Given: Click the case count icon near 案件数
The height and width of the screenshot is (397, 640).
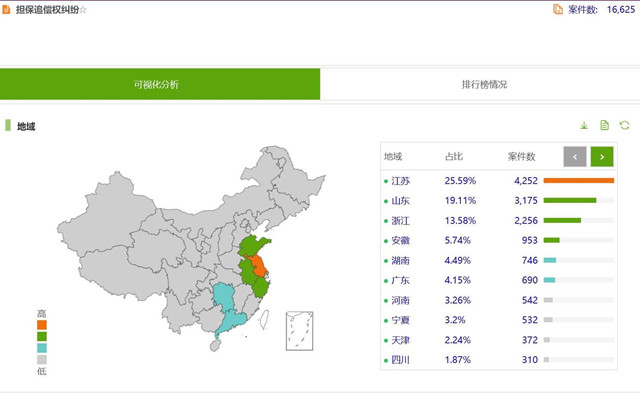Looking at the screenshot, I should [558, 9].
